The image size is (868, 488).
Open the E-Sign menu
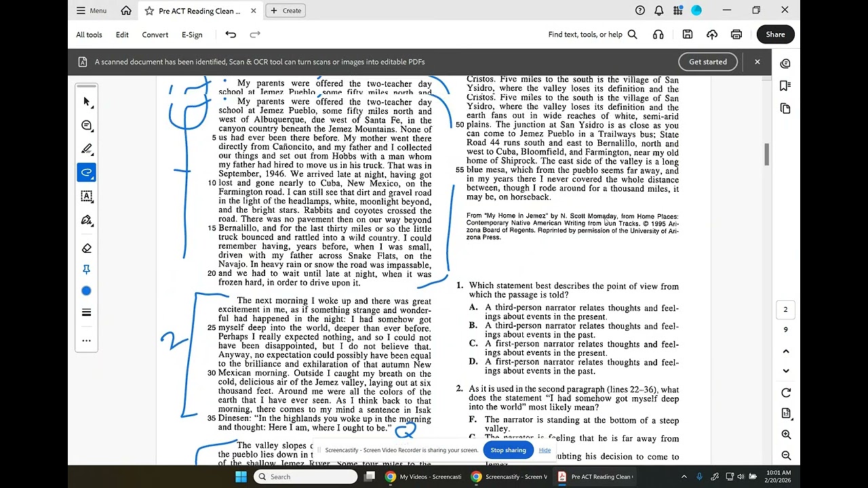click(192, 35)
